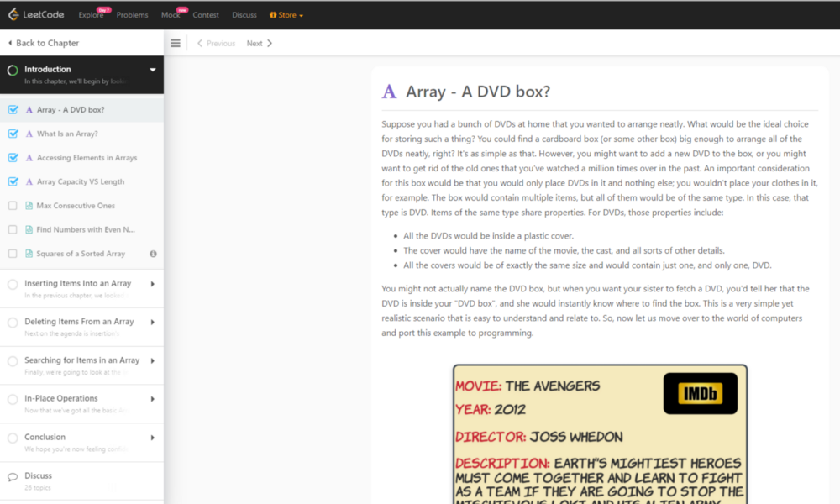Check the Max Consecutive Ones checkbox
Screen dimensions: 840x504
13,206
